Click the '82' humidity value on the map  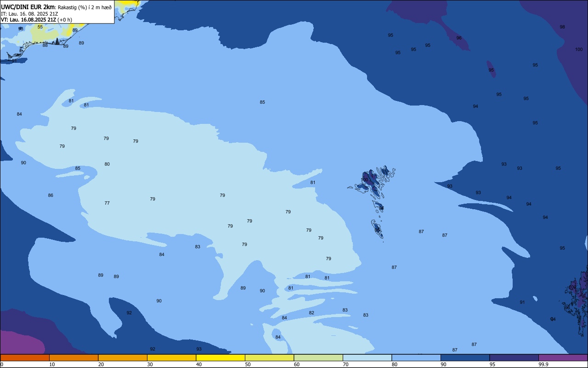[x=311, y=313]
